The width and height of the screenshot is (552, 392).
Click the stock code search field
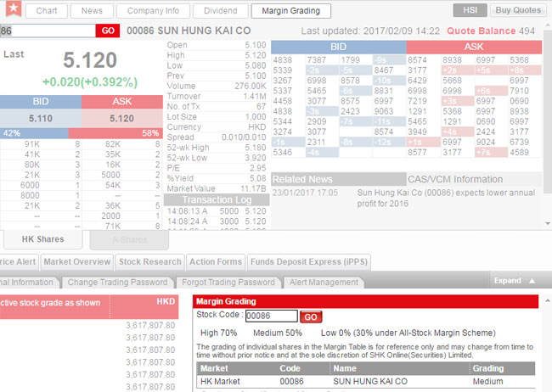coord(48,31)
